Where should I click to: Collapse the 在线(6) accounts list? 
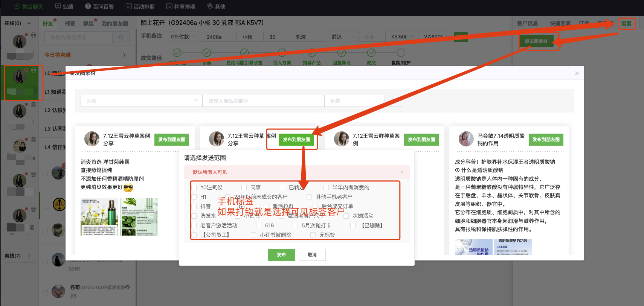pos(29,23)
